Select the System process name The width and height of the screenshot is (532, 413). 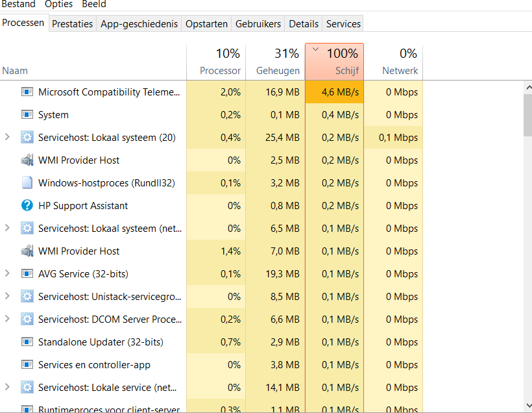pyautogui.click(x=53, y=115)
